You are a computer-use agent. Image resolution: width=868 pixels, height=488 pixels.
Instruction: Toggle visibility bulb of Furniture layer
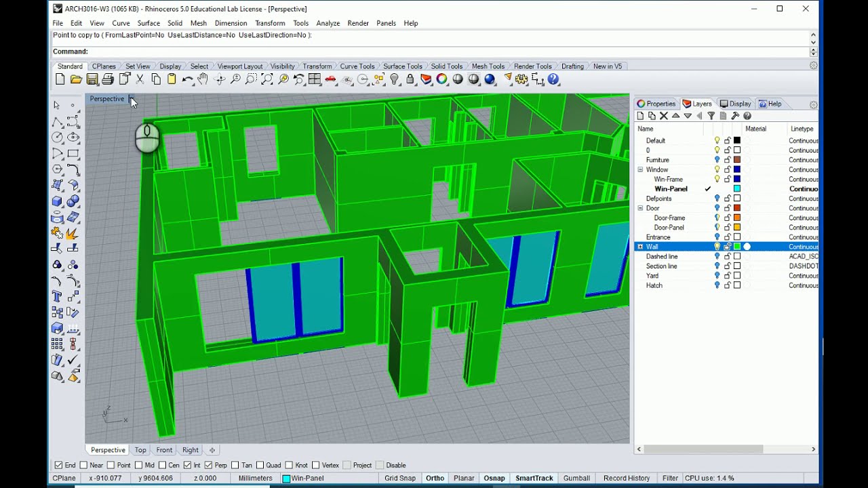click(x=717, y=160)
